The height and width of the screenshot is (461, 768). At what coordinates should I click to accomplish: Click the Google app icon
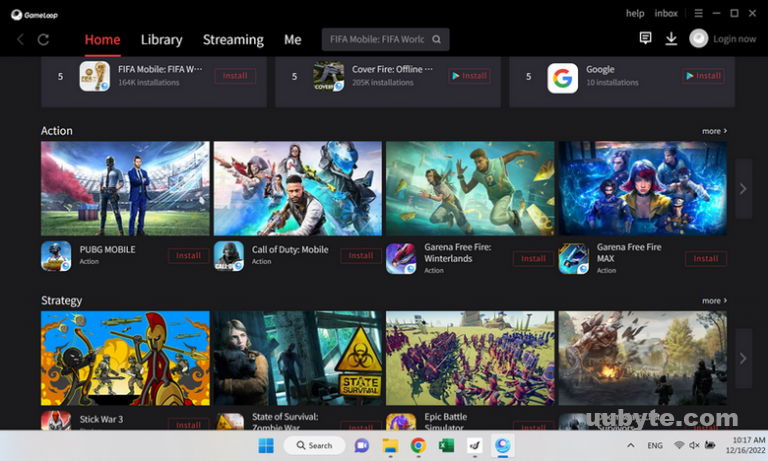pyautogui.click(x=562, y=78)
